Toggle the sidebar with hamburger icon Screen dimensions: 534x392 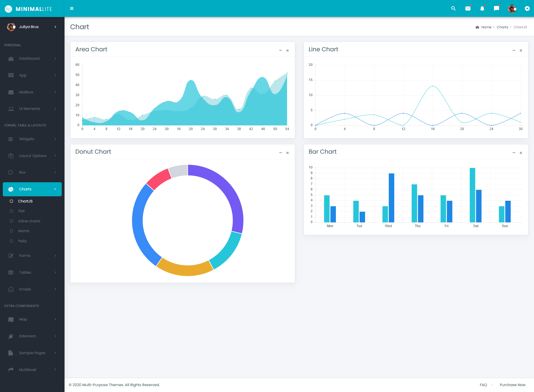pos(72,8)
